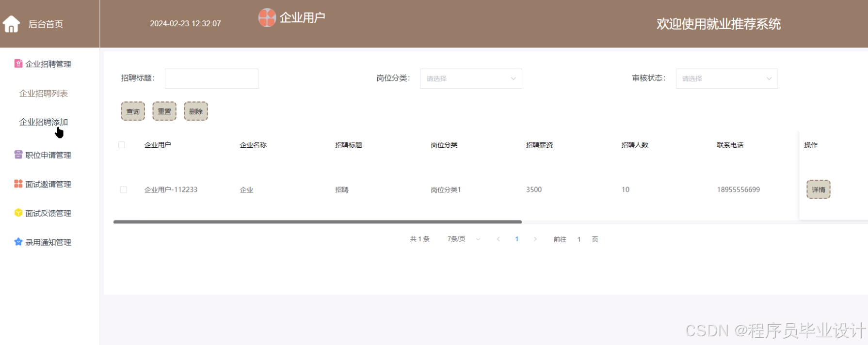Viewport: 868px width, 345px height.
Task: Click the 查询 button
Action: tap(133, 111)
